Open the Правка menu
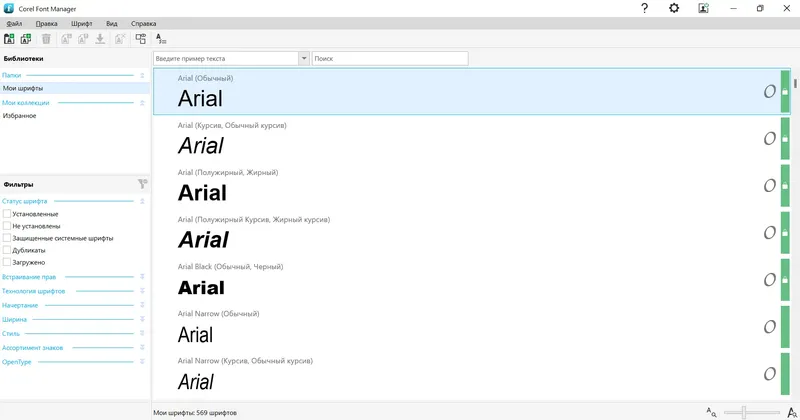 pos(46,23)
